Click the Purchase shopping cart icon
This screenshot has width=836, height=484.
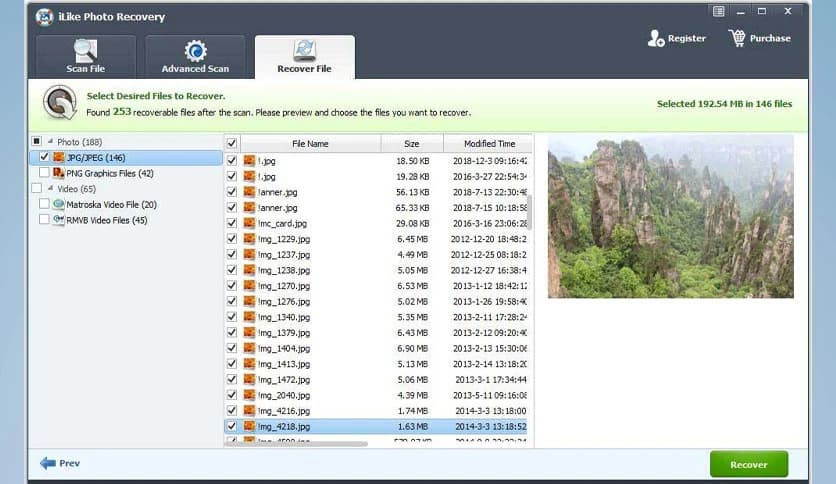click(737, 38)
